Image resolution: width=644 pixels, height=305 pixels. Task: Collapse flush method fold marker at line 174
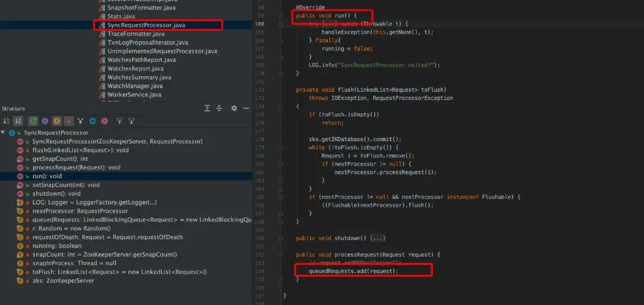[280, 106]
